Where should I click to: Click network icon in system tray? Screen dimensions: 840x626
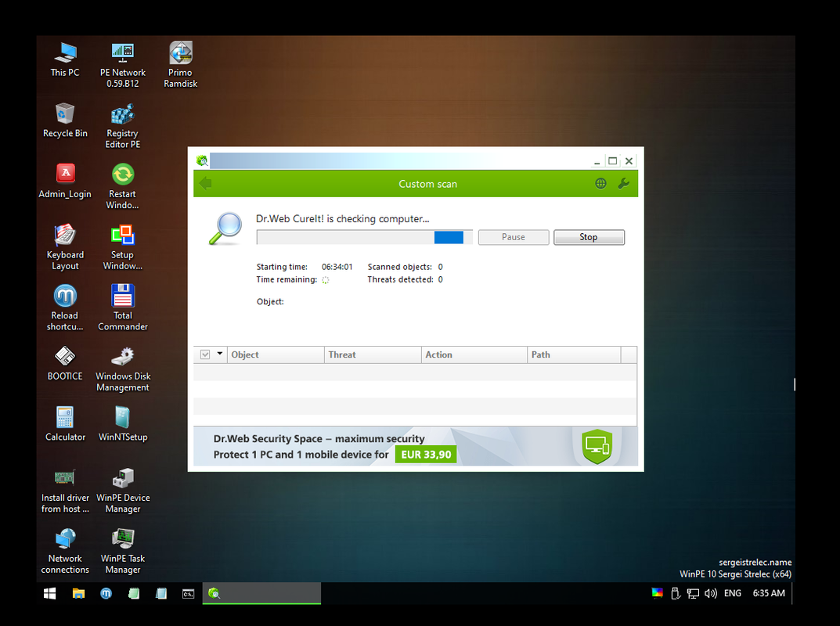(693, 593)
